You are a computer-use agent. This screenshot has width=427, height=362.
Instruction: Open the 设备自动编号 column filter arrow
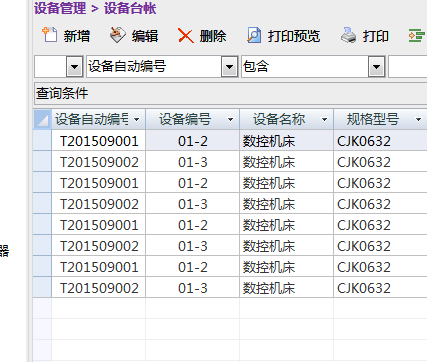[137, 119]
